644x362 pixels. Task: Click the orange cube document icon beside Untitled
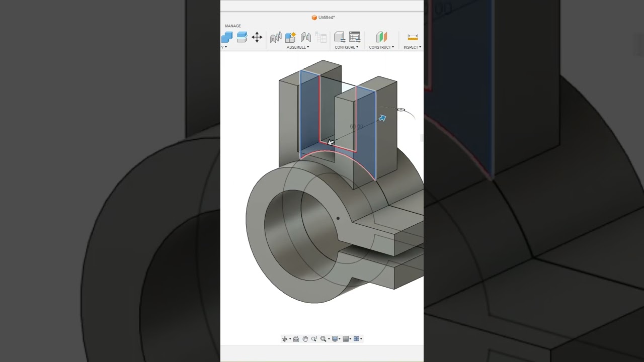click(314, 18)
